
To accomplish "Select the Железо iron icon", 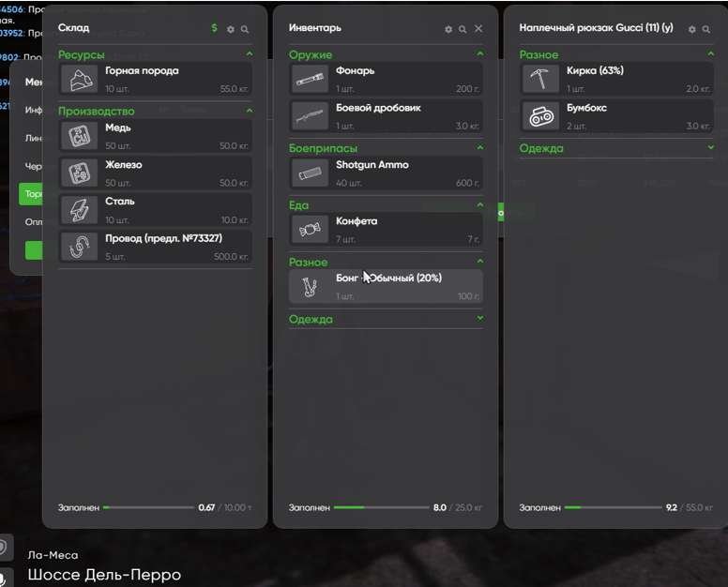I will coord(80,173).
